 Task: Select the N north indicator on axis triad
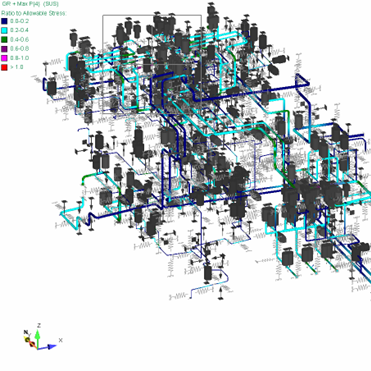point(25,332)
